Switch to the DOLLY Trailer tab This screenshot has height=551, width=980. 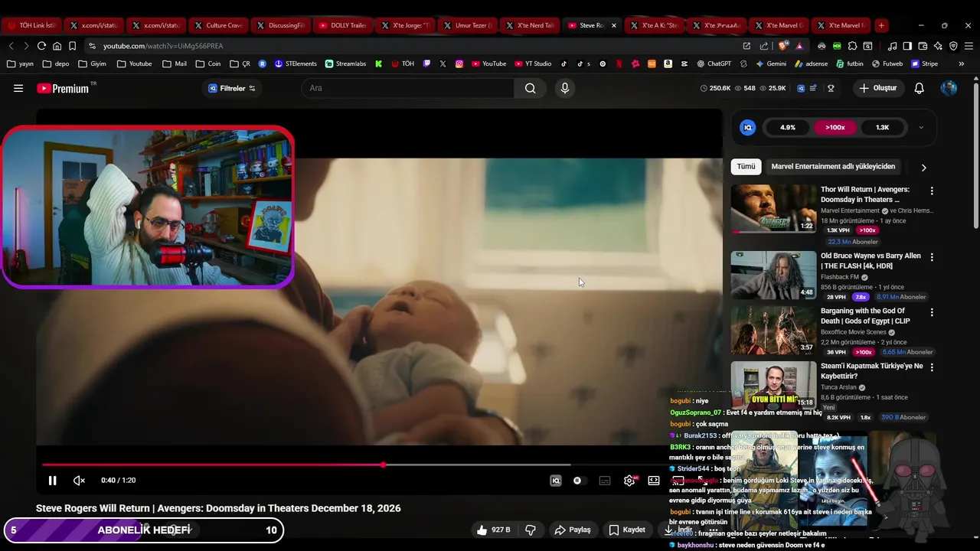(x=342, y=25)
